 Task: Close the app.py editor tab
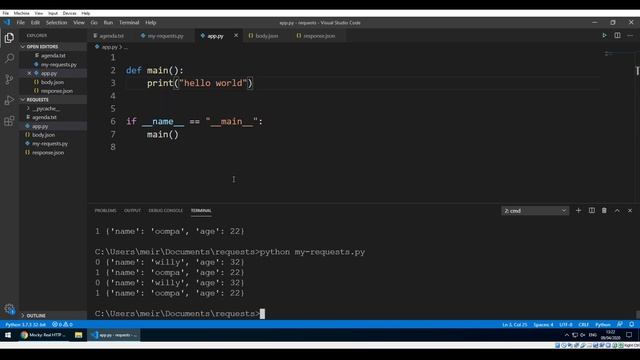click(236, 36)
